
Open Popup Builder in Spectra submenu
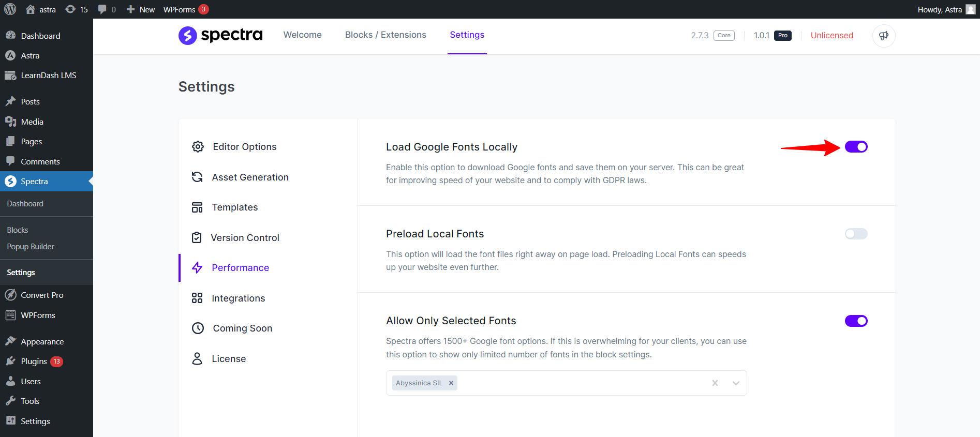click(31, 247)
